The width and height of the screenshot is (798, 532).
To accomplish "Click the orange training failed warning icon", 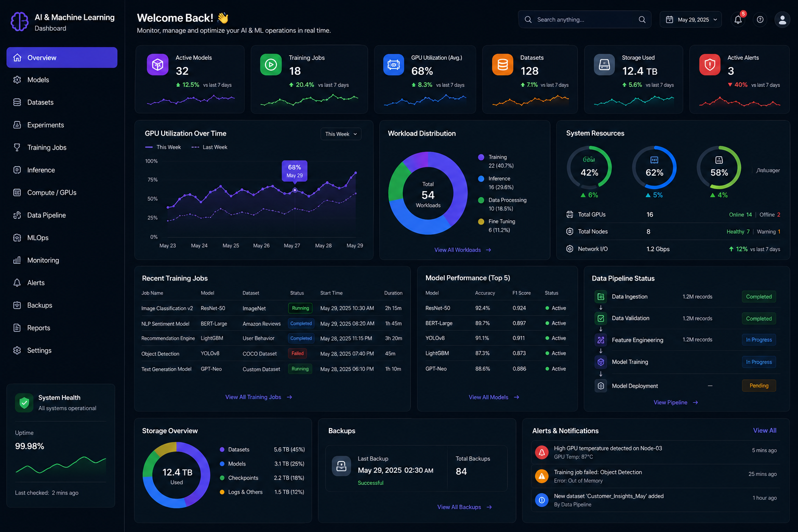I will (542, 476).
